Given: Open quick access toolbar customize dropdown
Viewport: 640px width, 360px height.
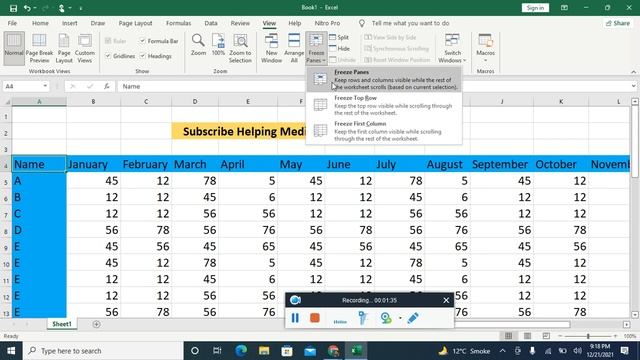Looking at the screenshot, I should (x=80, y=8).
